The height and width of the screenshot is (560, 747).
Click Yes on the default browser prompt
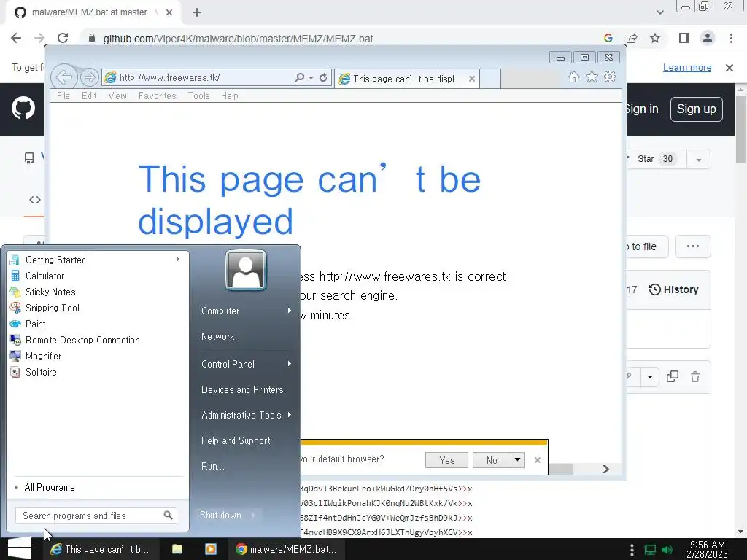[x=447, y=460]
